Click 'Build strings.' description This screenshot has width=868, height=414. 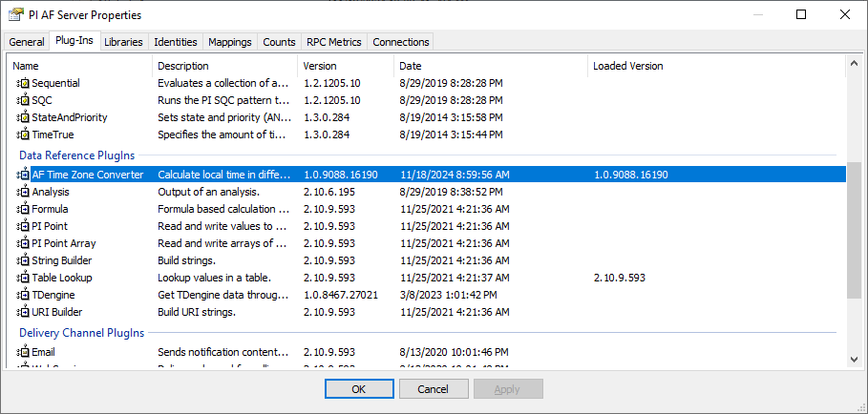coord(186,260)
